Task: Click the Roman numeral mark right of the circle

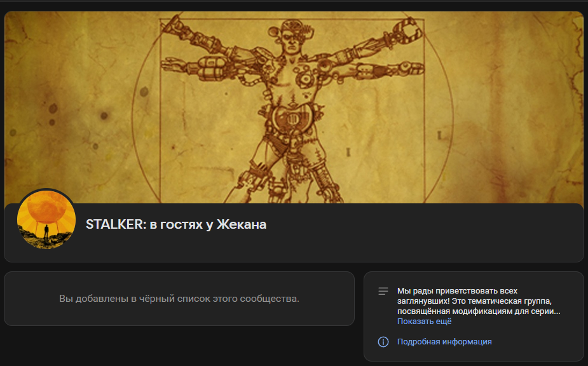Action: 439,135
